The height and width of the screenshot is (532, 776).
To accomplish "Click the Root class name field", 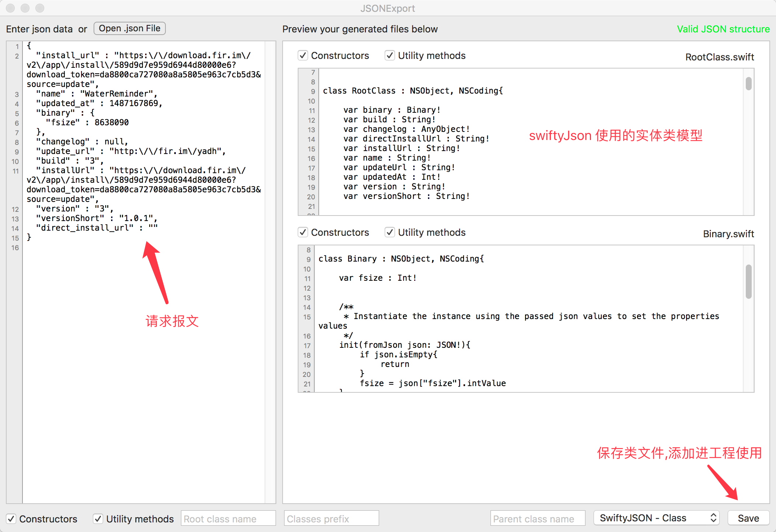I will (x=228, y=519).
